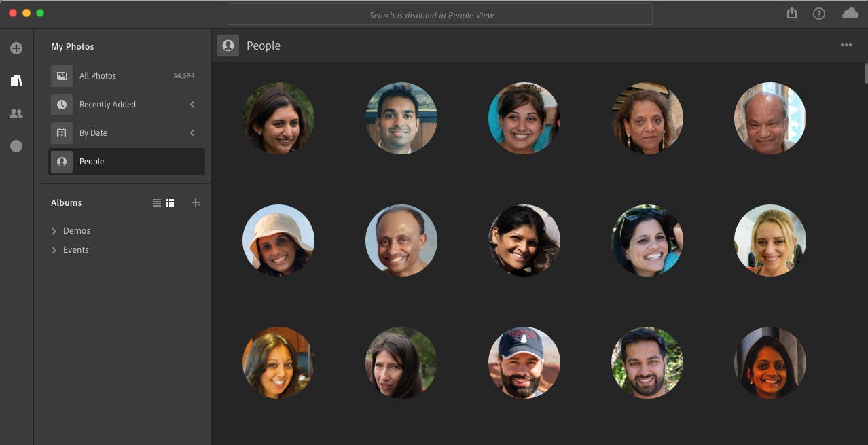Click the share export icon
Viewport: 868px width, 445px height.
(792, 13)
